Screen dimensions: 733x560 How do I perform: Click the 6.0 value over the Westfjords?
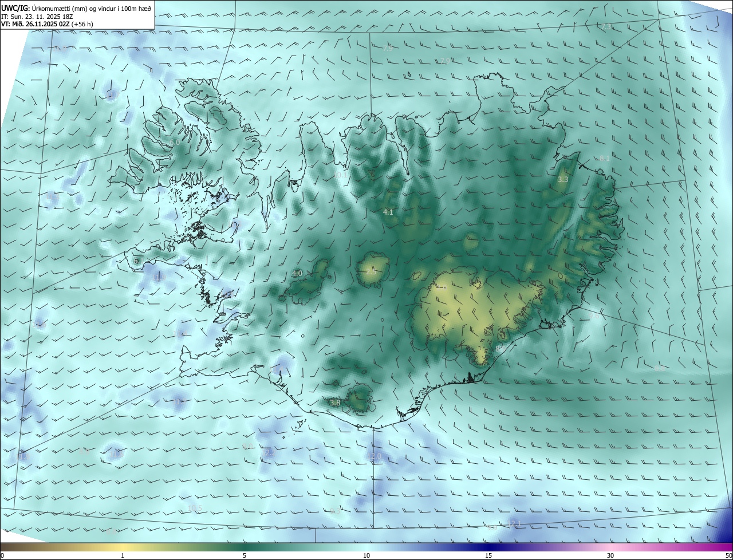pyautogui.click(x=175, y=142)
